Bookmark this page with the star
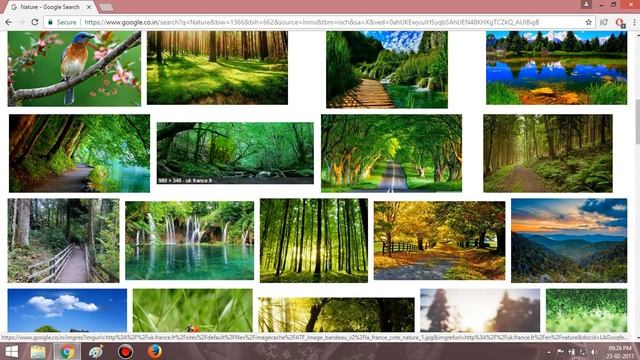 (x=588, y=22)
